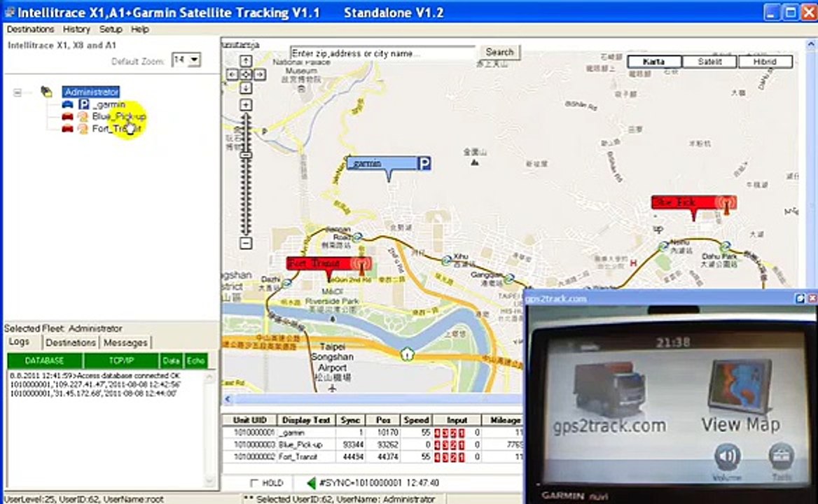The image size is (818, 504).
Task: Click the Search button on map
Action: (499, 52)
